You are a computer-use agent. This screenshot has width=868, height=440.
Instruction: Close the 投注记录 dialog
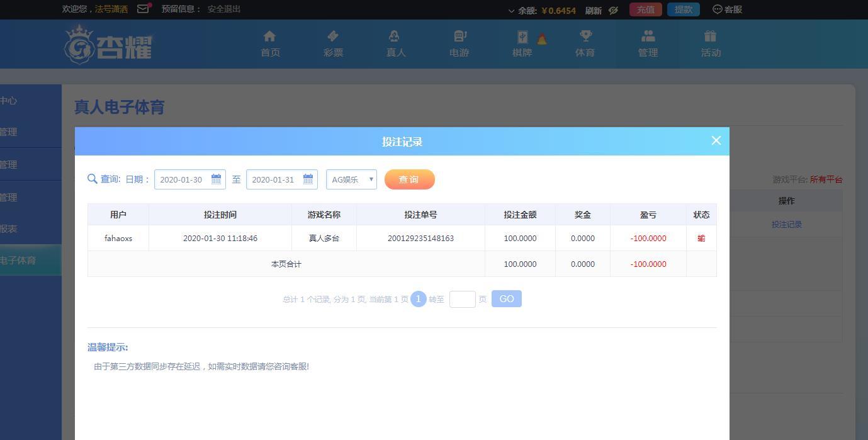pos(716,140)
